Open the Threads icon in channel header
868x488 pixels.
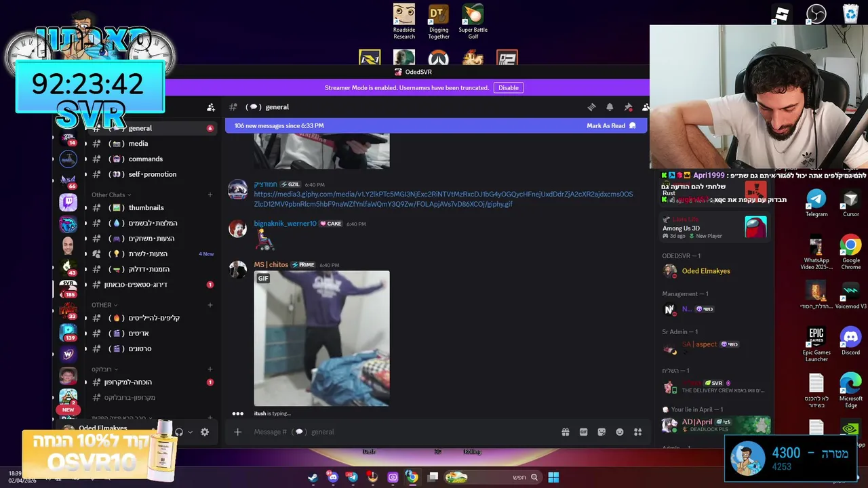click(591, 107)
